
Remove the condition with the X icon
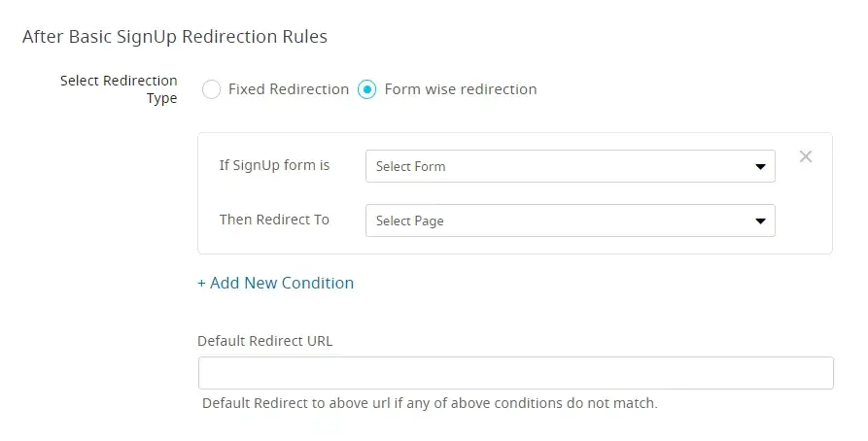[x=805, y=156]
